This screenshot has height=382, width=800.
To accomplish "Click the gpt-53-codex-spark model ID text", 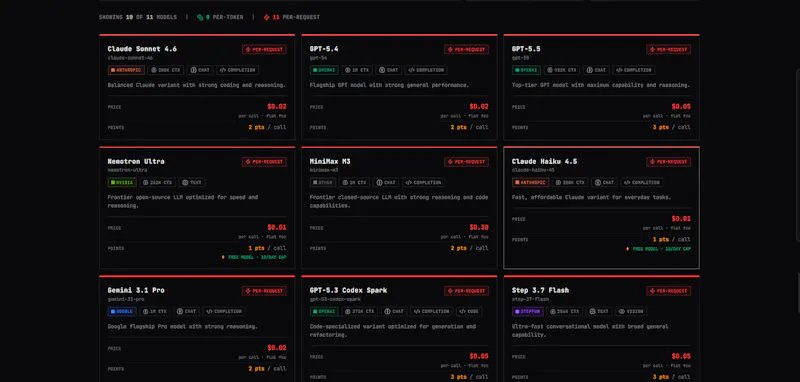I will tap(335, 299).
